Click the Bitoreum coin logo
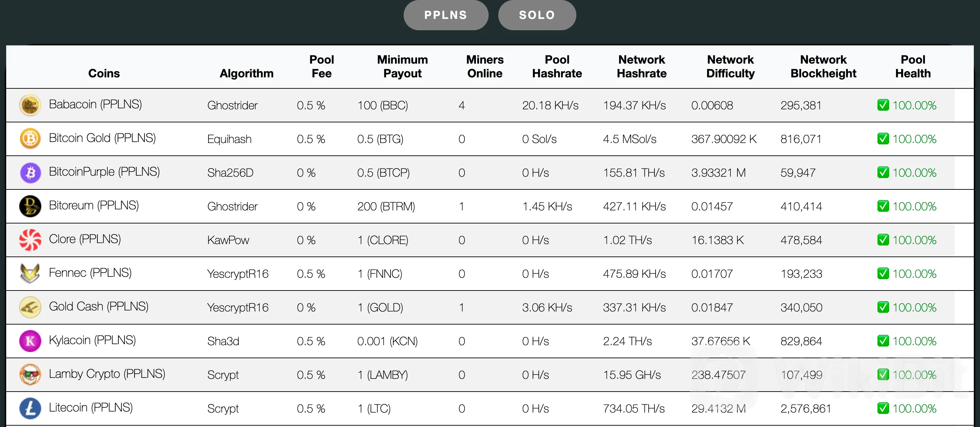The image size is (980, 427). 30,206
